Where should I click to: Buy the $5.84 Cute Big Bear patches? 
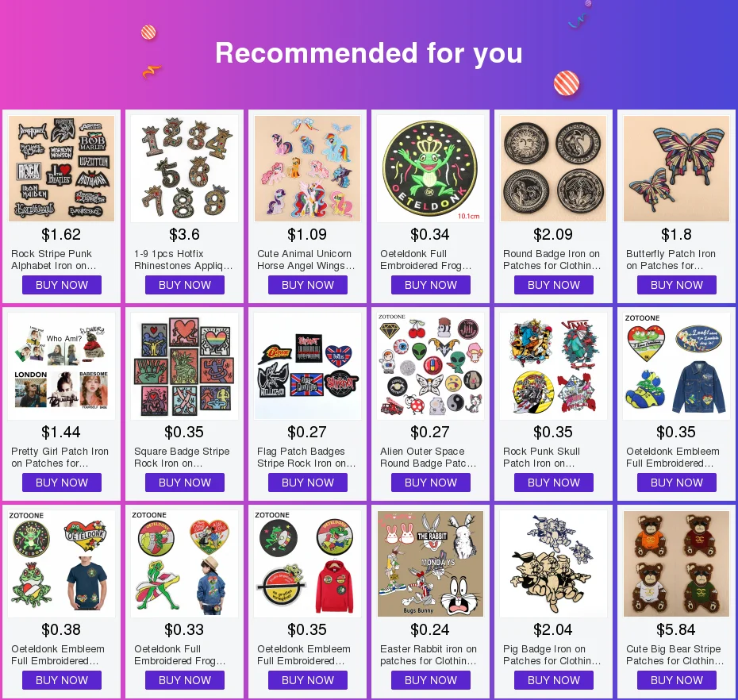pos(676,680)
